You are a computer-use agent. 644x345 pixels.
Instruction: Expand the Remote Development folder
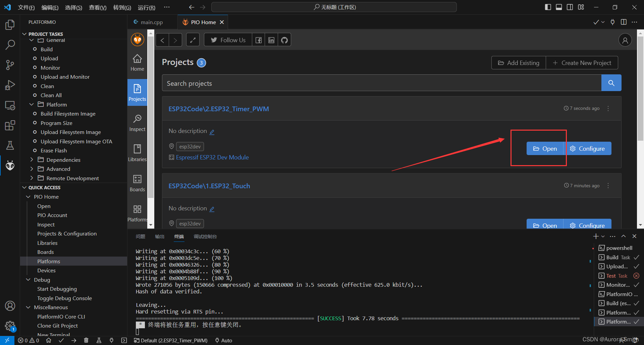(32, 178)
